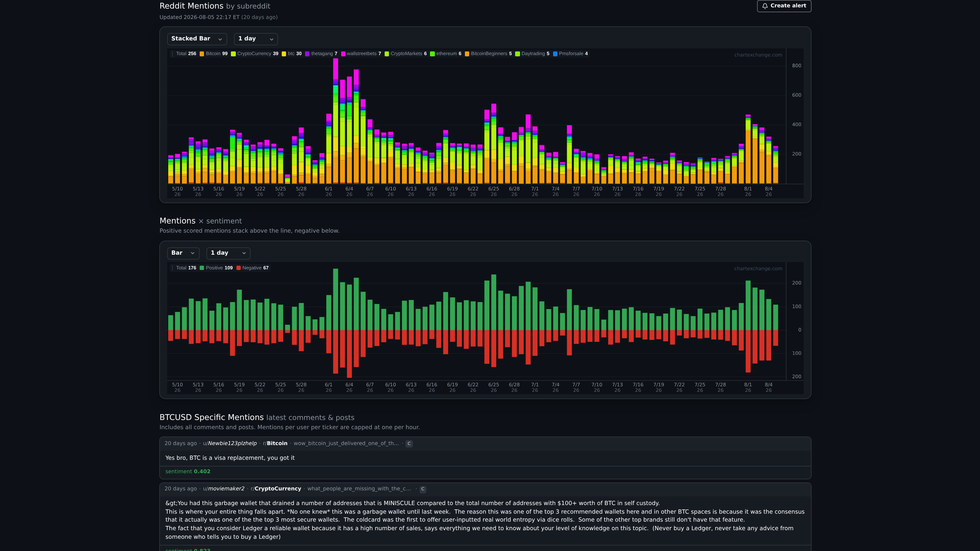Toggle the BitcoinBeginners legend entry
This screenshot has width=980, height=551.
tap(488, 54)
